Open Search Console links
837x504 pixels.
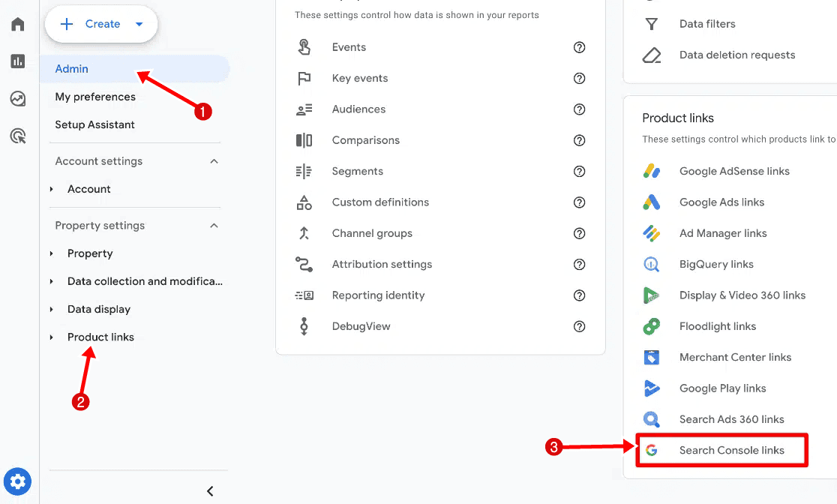point(731,450)
